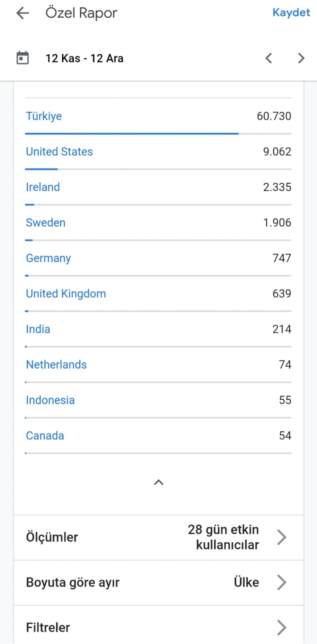This screenshot has height=644, width=317.
Task: Tap the back arrow icon
Action: point(22,13)
